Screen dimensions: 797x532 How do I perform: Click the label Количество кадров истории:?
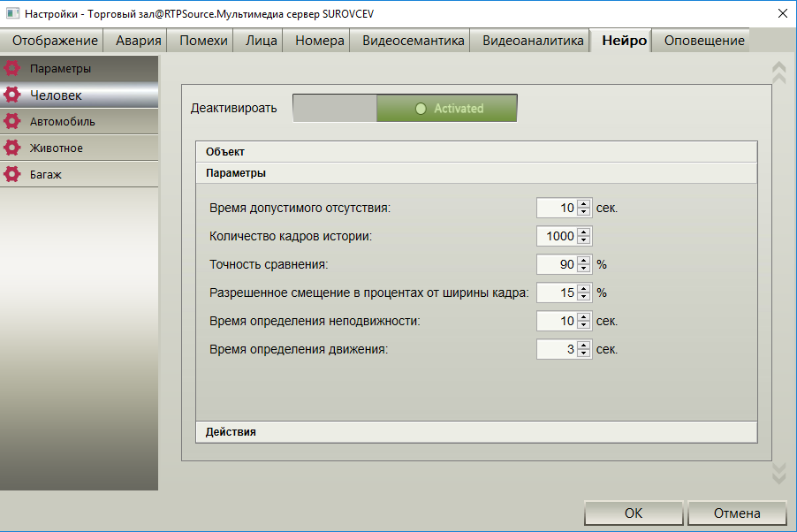click(290, 237)
